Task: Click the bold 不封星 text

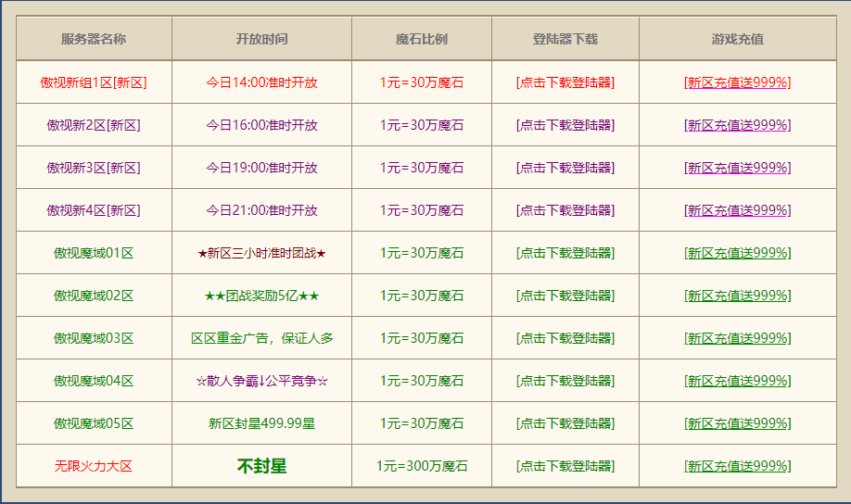Action: [261, 466]
